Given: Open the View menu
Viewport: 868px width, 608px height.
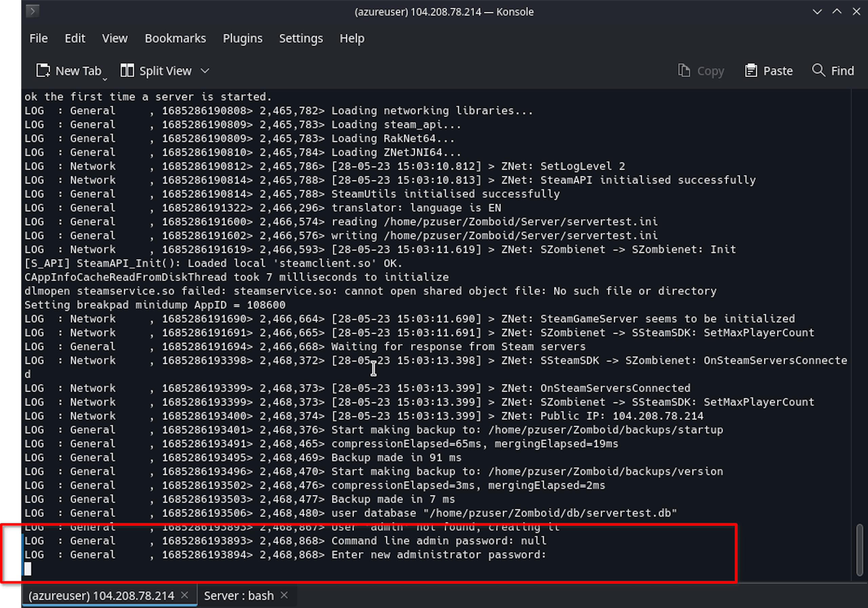Looking at the screenshot, I should click(115, 38).
